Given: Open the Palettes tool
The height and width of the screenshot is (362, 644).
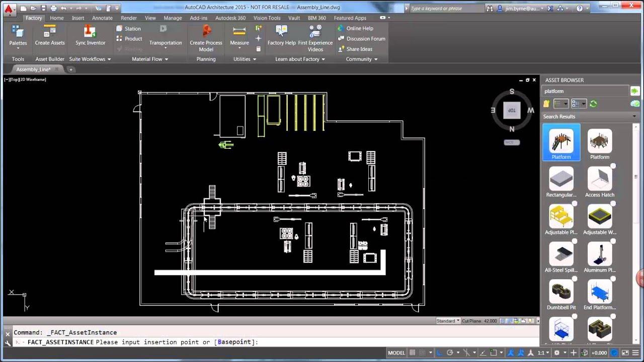Looking at the screenshot, I should (x=18, y=36).
